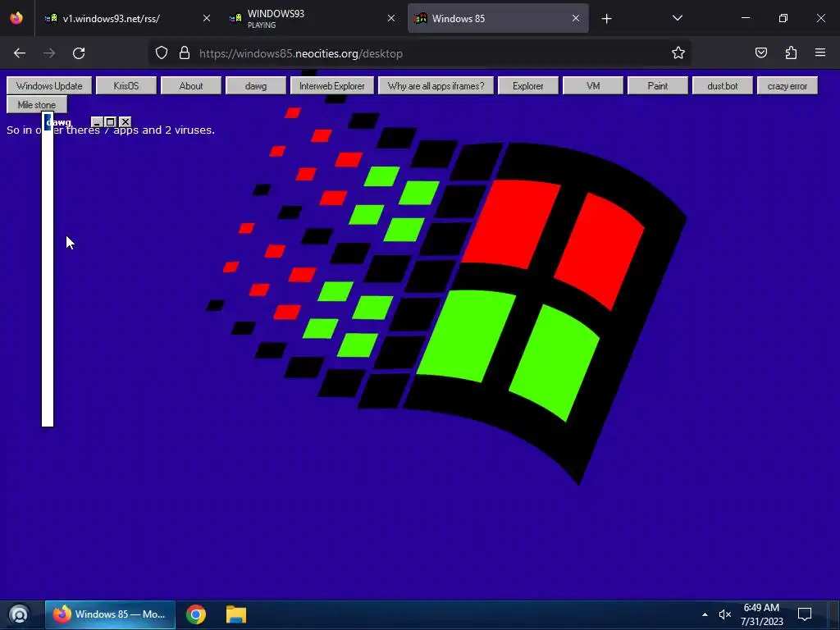Screen dimensions: 840x630
Task: Open a new browser tab
Action: point(606,19)
